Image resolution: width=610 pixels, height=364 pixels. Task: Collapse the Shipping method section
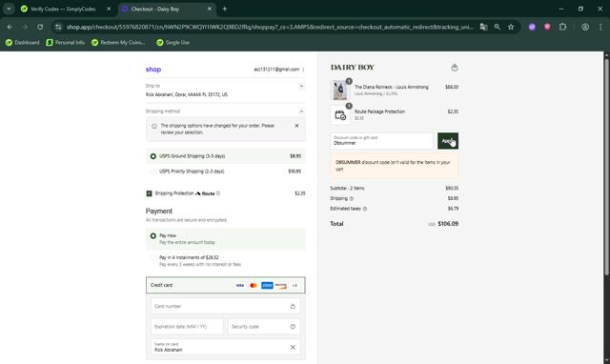click(x=301, y=111)
